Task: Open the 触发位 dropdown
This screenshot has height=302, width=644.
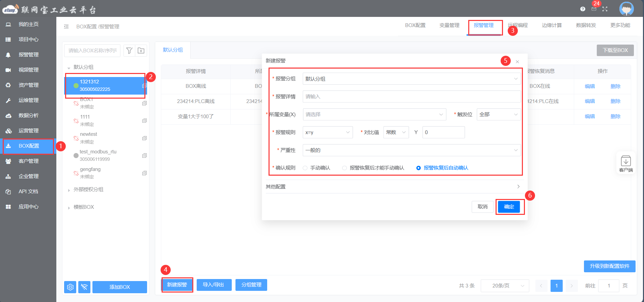Action: (x=499, y=115)
